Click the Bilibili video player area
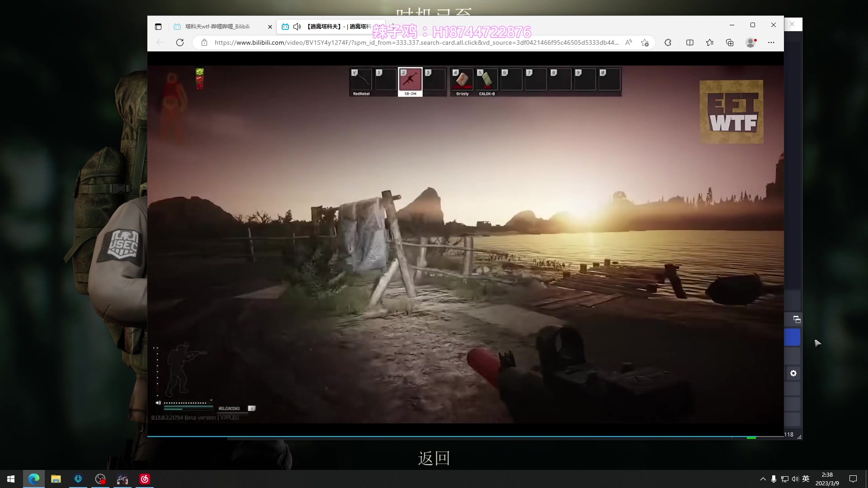868x488 pixels. point(466,244)
